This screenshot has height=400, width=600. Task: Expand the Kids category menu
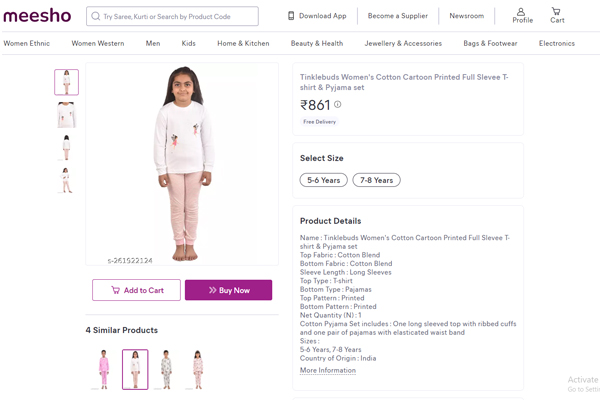coord(189,44)
